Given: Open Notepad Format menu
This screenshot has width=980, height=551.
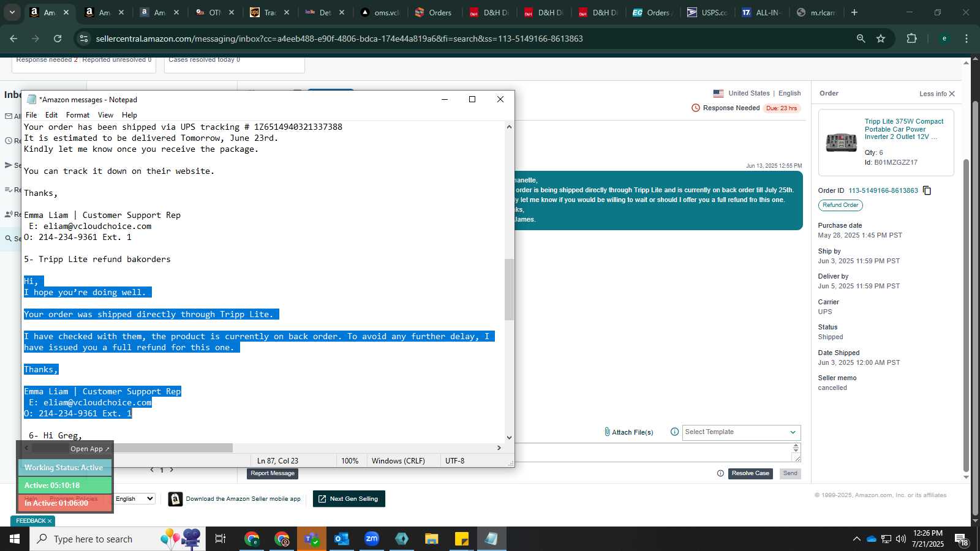Looking at the screenshot, I should [x=78, y=115].
